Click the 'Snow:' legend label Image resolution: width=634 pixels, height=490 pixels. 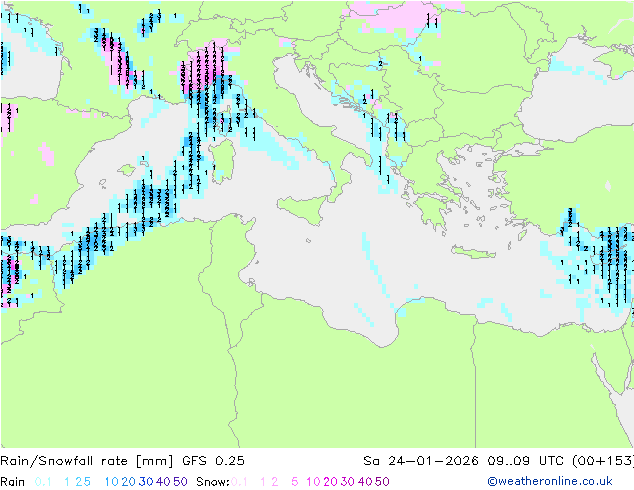click(x=213, y=482)
